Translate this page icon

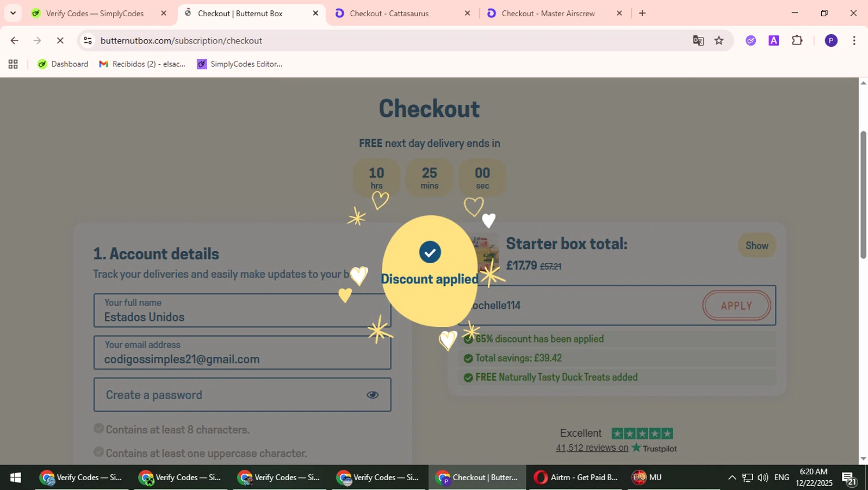698,40
